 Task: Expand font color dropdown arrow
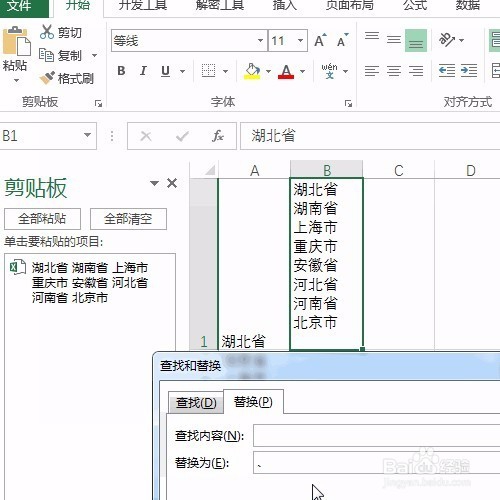(302, 71)
